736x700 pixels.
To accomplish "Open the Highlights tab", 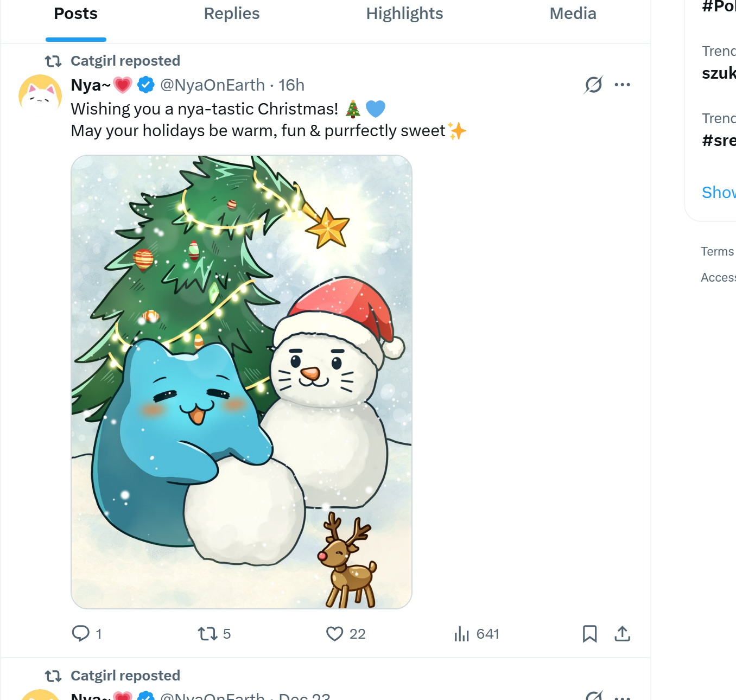I will [404, 14].
